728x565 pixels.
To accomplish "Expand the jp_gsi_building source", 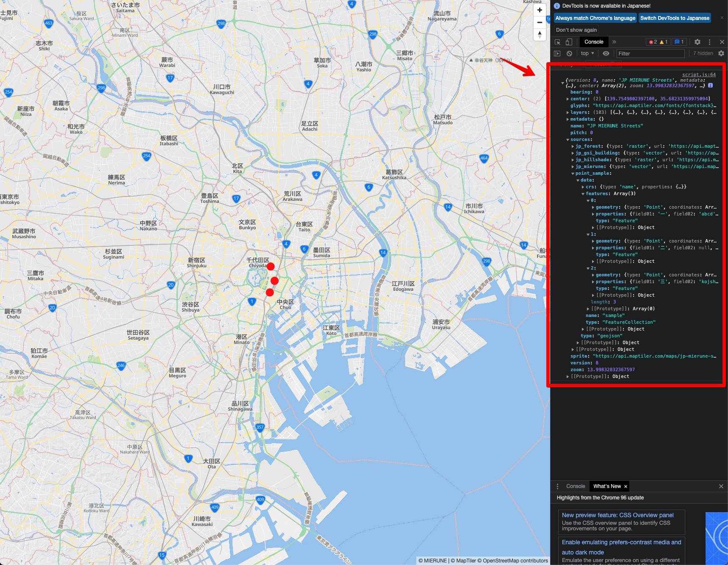I will pos(573,153).
